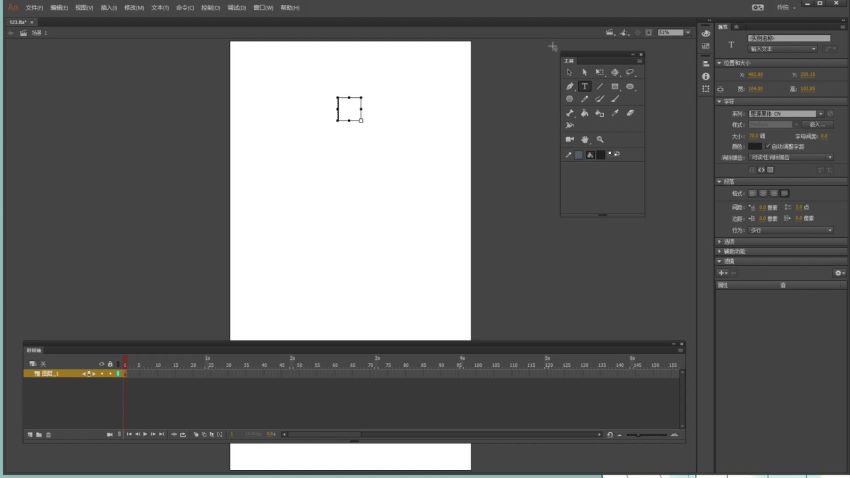Select the Text tool in Tools panel
The height and width of the screenshot is (478, 850).
tap(584, 86)
